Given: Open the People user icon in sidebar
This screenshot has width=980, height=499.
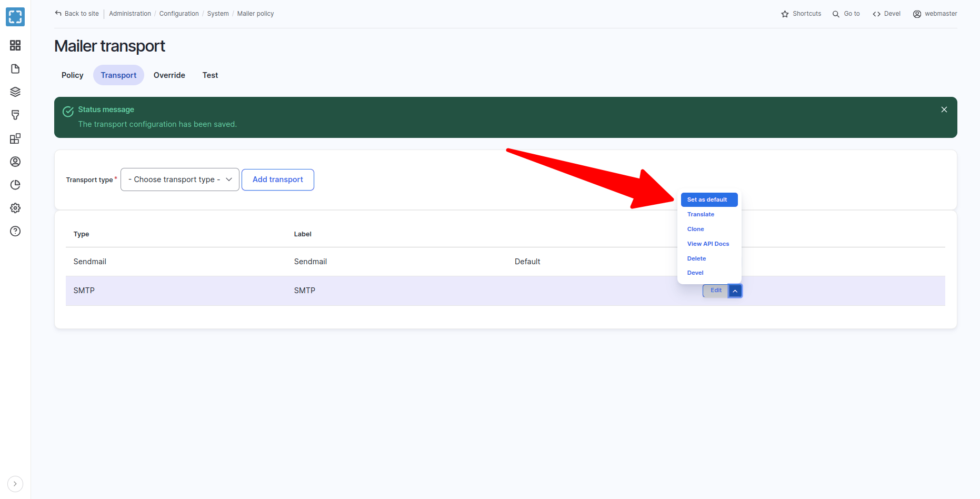Looking at the screenshot, I should click(x=15, y=162).
